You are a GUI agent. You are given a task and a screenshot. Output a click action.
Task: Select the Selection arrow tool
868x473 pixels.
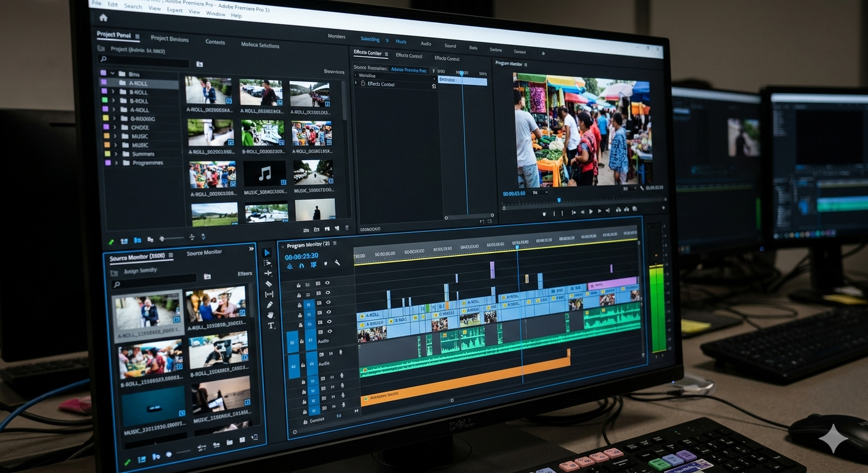pyautogui.click(x=267, y=253)
